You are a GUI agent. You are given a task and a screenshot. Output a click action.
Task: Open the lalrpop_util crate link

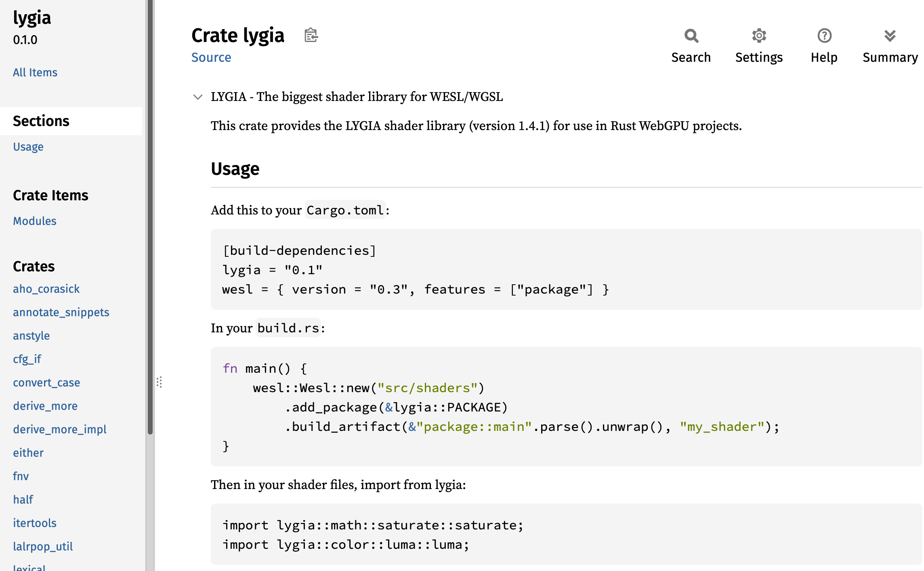[x=43, y=547]
